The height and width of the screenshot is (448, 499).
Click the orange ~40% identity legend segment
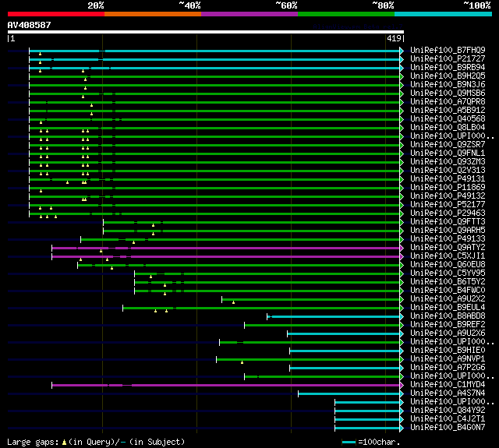click(x=153, y=14)
